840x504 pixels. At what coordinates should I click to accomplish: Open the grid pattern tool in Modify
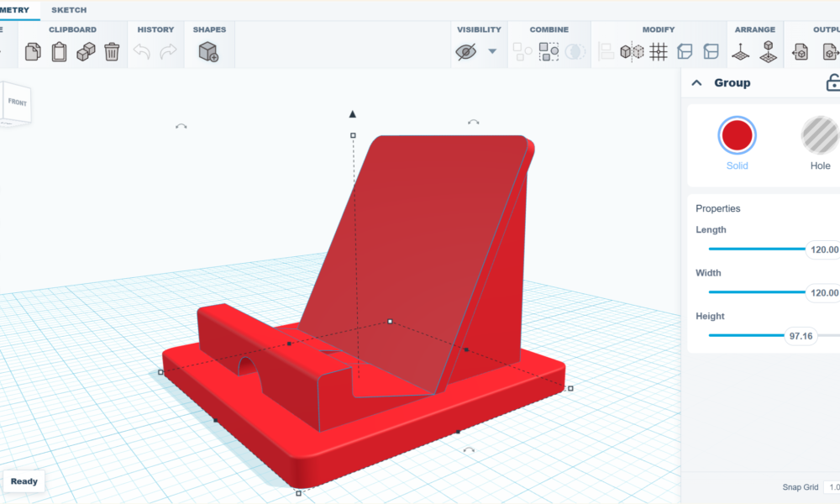[659, 52]
